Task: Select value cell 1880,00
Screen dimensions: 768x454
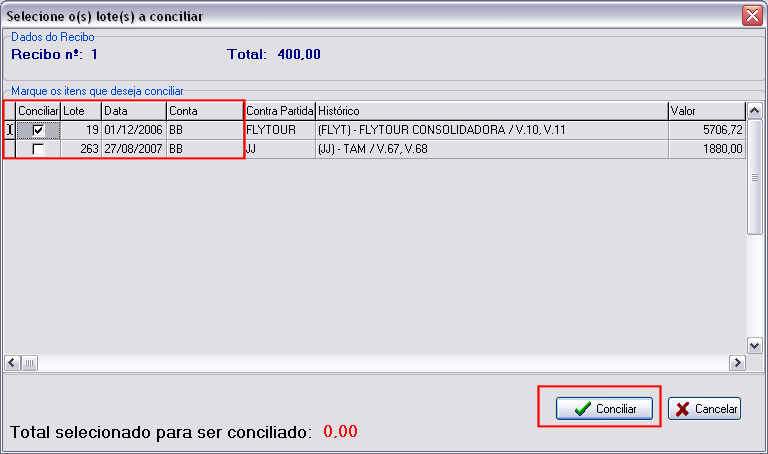Action: click(707, 149)
